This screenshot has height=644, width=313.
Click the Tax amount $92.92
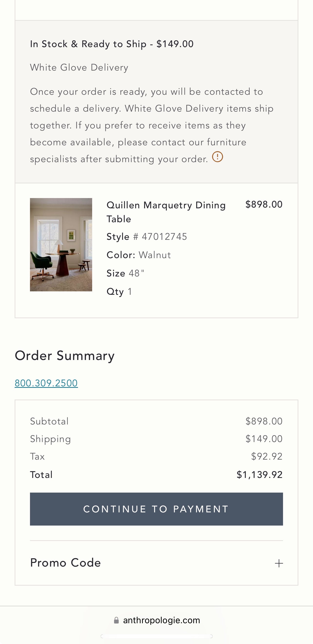point(267,456)
